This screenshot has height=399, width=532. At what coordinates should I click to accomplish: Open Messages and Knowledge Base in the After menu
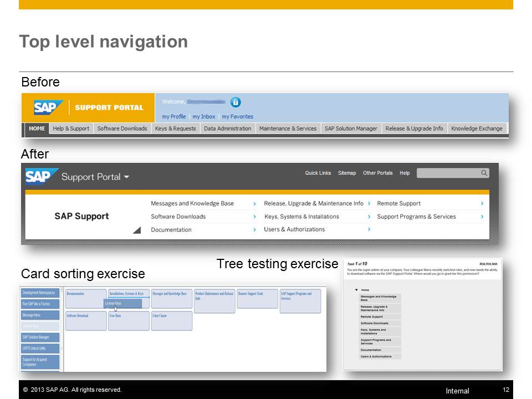pyautogui.click(x=192, y=203)
